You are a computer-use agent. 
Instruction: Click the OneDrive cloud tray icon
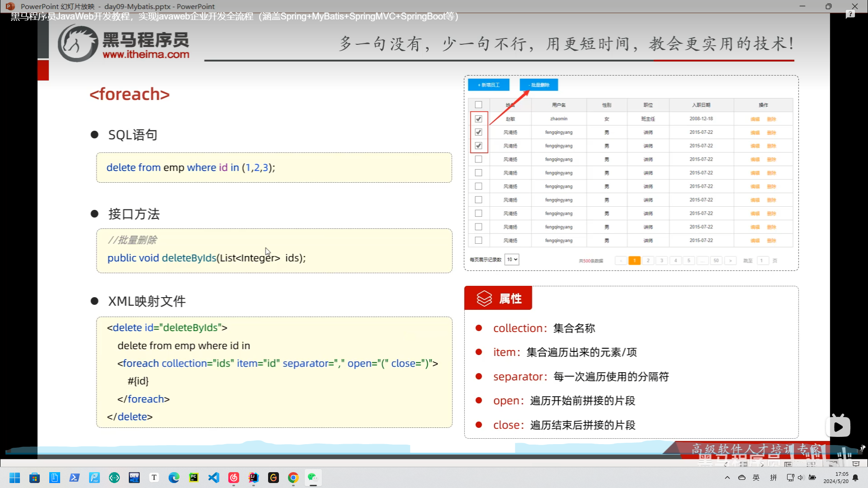point(742,478)
